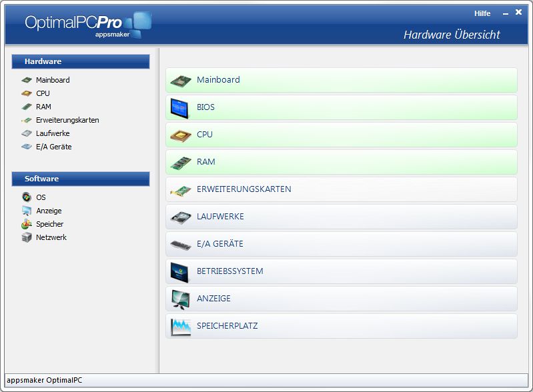Go to Laufwerke in the sidebar
533x392 pixels.
[53, 133]
